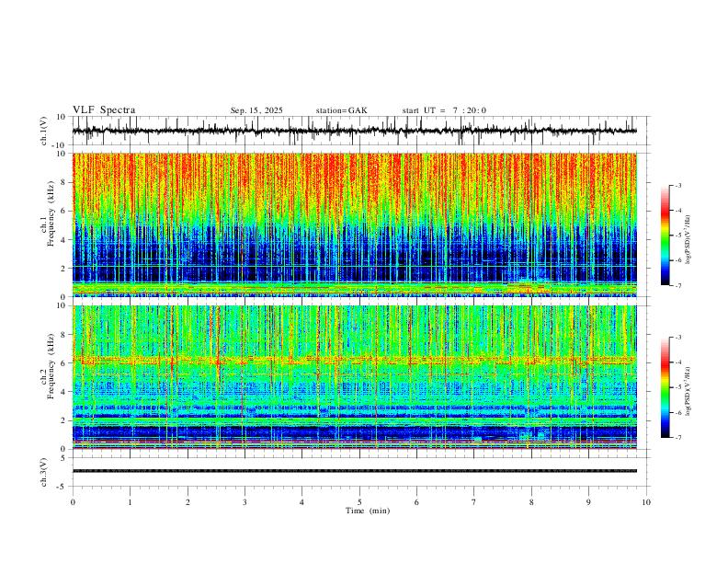Click the 'station=GAK' label
The width and height of the screenshot is (728, 563).
pos(341,110)
